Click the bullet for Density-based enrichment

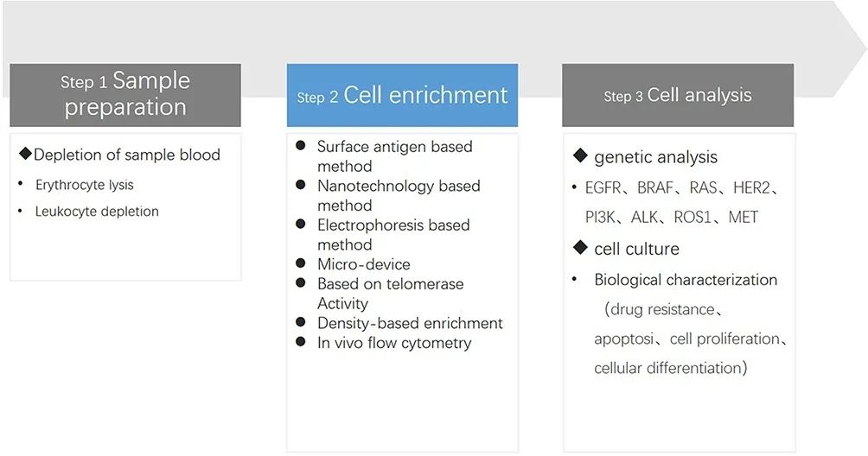(301, 321)
